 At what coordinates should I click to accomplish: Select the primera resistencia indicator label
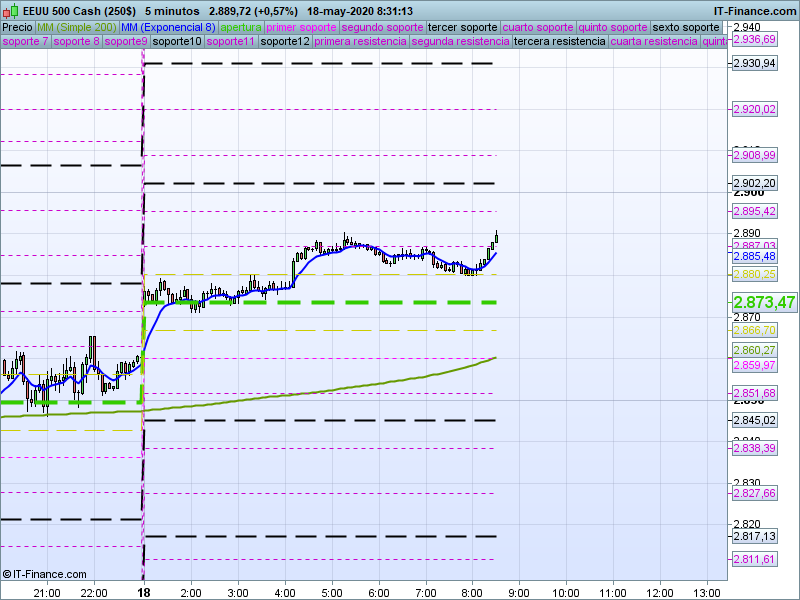360,42
